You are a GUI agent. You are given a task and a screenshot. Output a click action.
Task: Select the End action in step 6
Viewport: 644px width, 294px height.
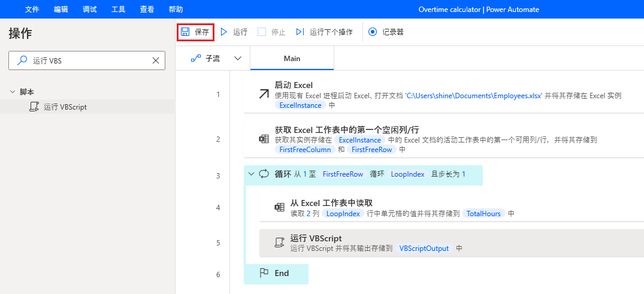coord(276,274)
